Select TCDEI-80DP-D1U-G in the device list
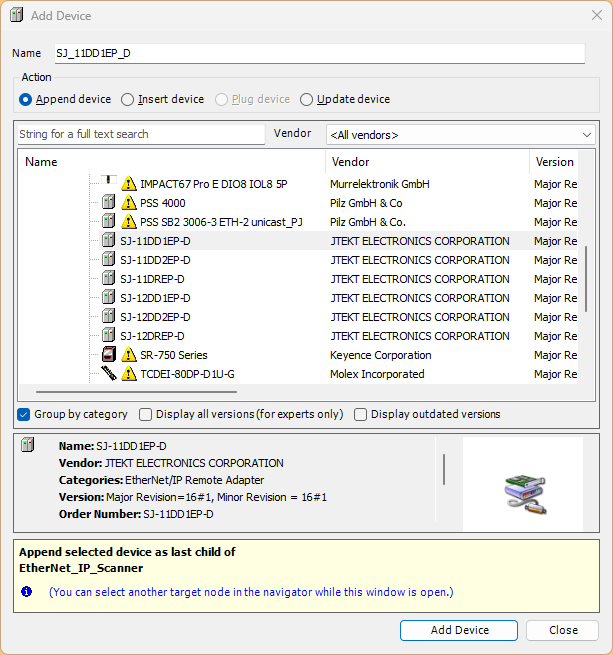613x655 pixels. [187, 374]
